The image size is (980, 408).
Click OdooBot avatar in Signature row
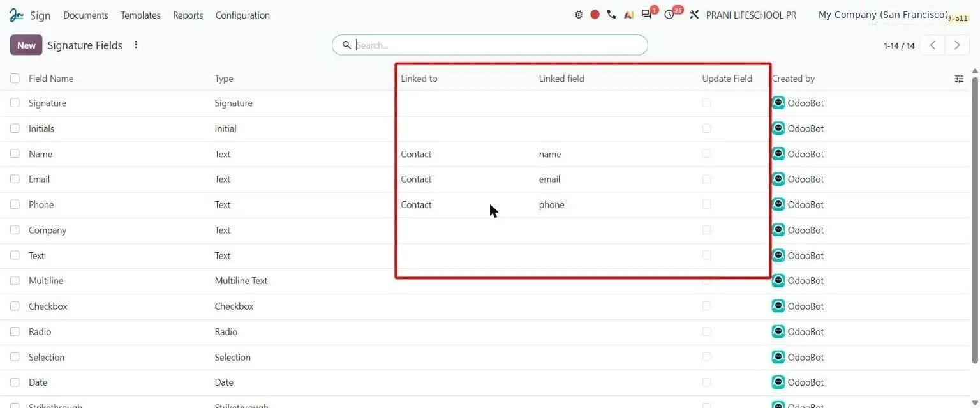tap(778, 103)
